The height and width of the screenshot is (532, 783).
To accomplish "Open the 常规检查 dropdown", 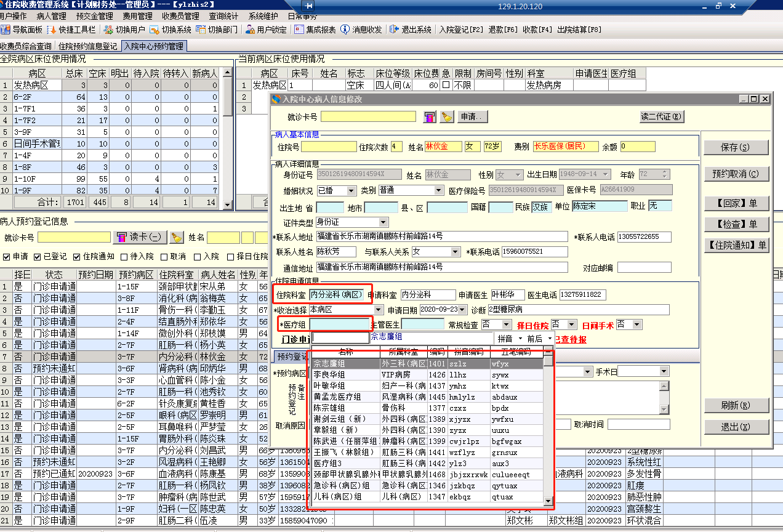I will pos(507,324).
